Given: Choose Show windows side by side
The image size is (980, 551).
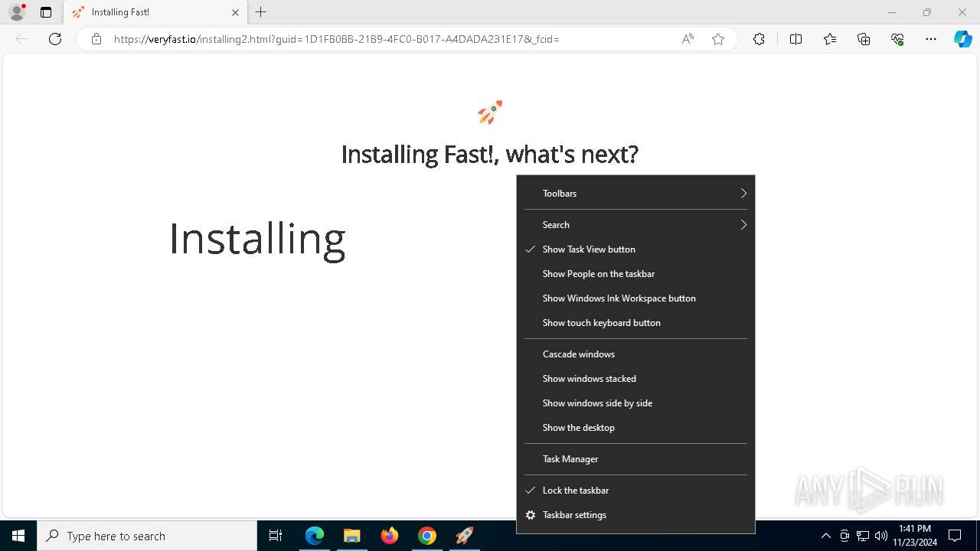Looking at the screenshot, I should pyautogui.click(x=635, y=403).
